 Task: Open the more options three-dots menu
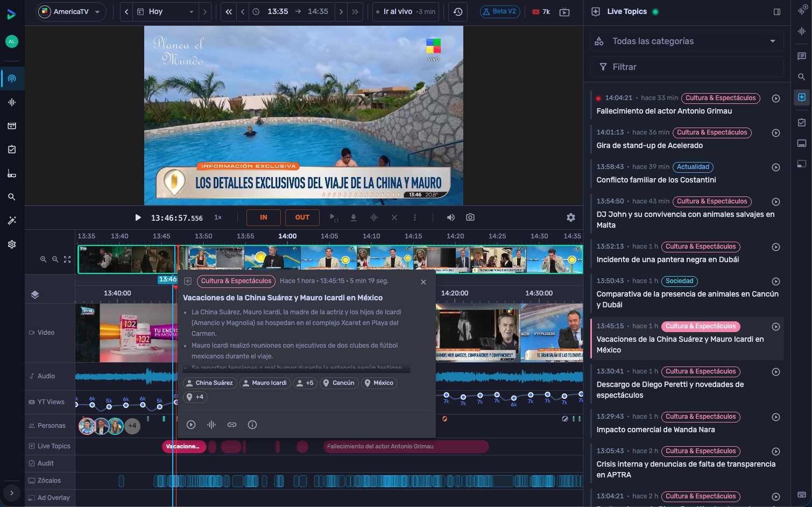tap(415, 217)
